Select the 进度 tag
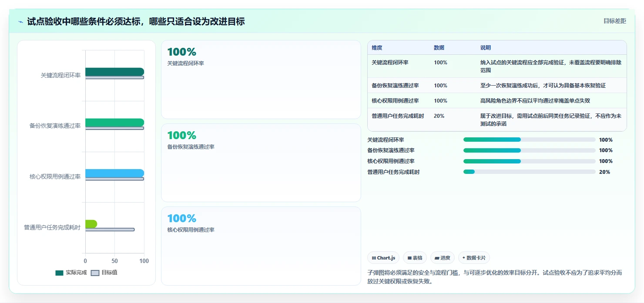The image size is (644, 303). 442,258
